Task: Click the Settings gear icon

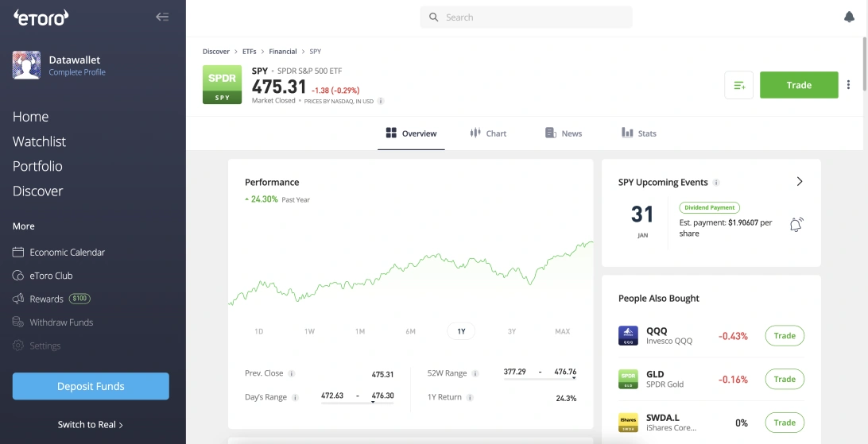Action: point(18,346)
